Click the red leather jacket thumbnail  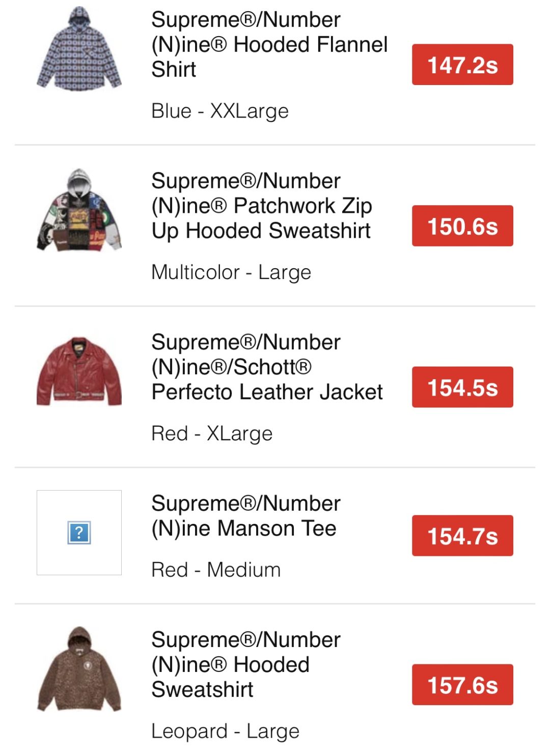point(79,371)
